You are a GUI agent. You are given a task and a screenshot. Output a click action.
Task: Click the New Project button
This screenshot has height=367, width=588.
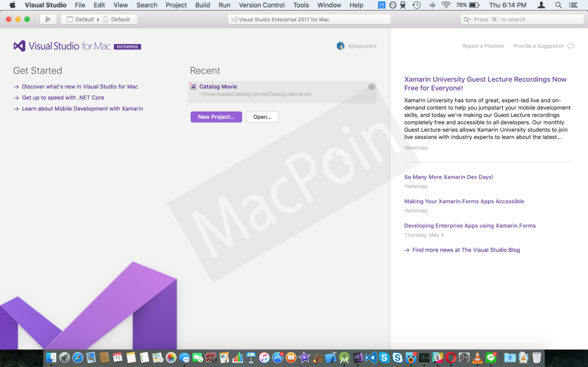[x=216, y=117]
